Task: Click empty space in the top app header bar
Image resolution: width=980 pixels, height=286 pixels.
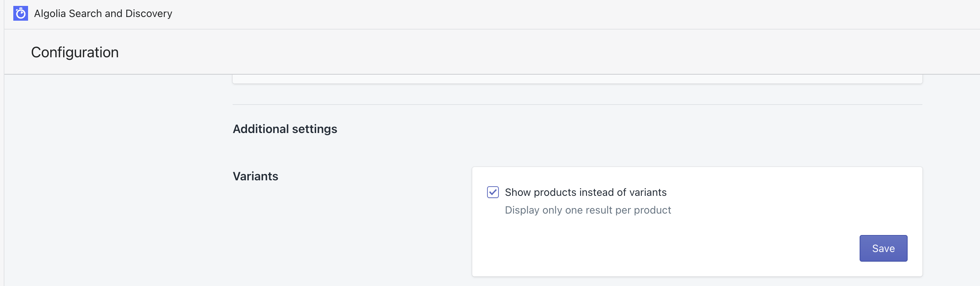Action: (570, 14)
